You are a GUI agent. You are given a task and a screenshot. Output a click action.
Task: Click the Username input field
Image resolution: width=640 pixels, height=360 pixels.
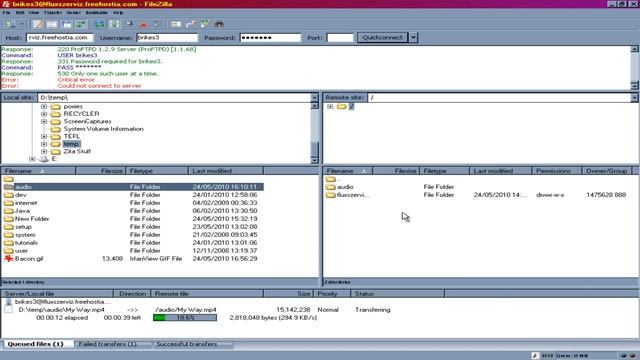pos(167,38)
